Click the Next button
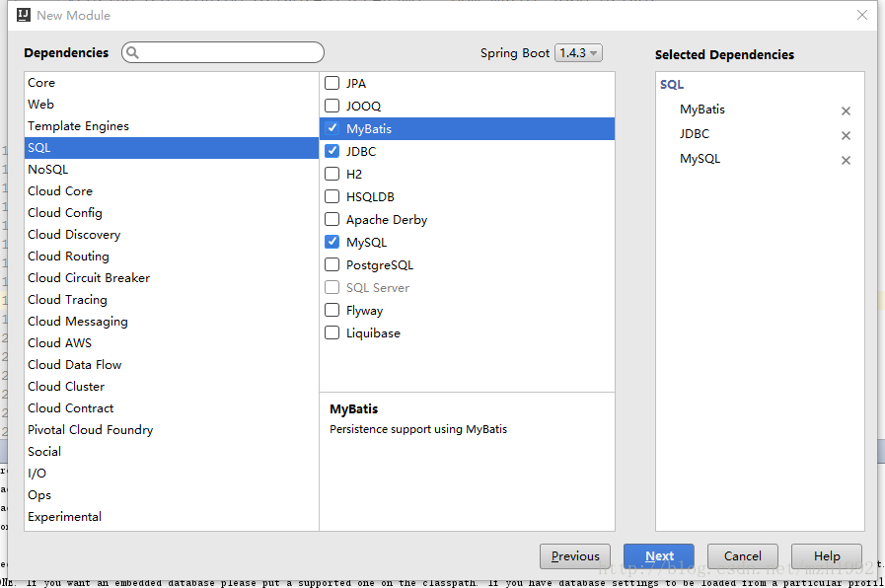The height and width of the screenshot is (588, 885). (x=658, y=556)
